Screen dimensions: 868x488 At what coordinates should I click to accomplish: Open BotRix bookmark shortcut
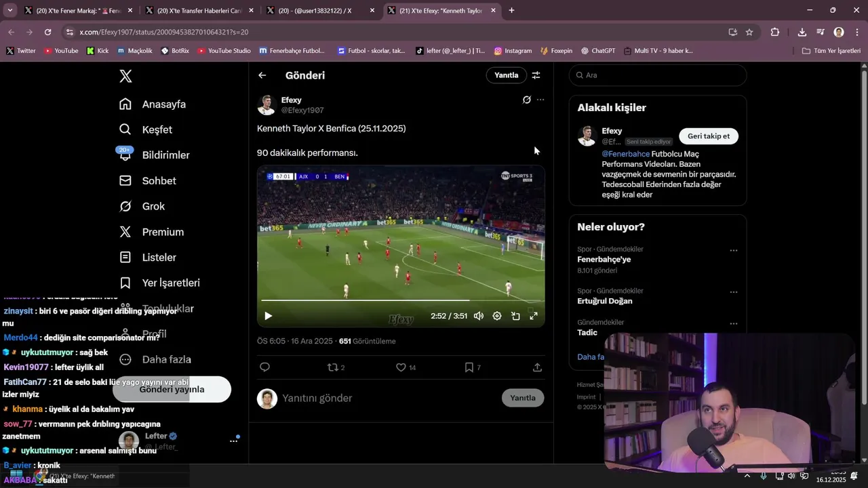click(x=175, y=51)
